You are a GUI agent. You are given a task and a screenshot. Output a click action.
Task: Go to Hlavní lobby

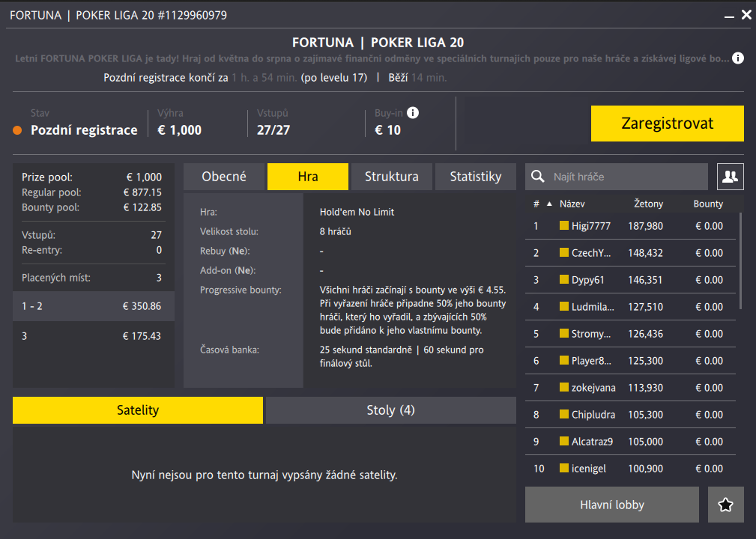click(611, 505)
